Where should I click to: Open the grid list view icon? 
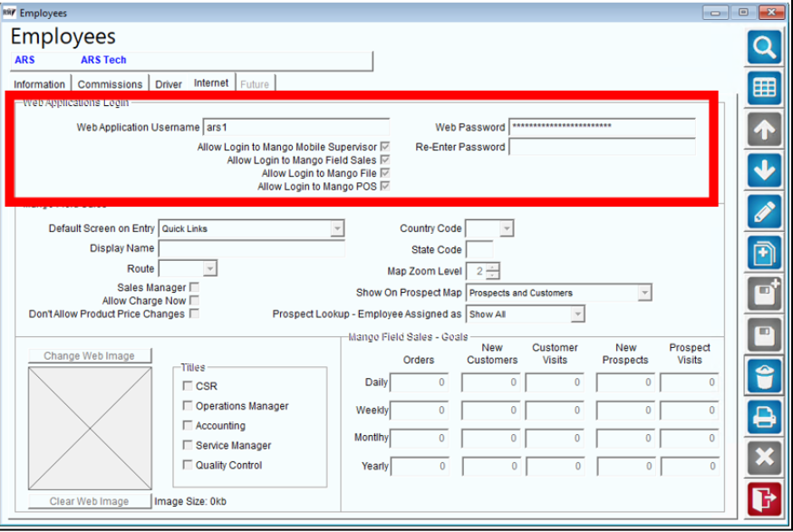pyautogui.click(x=764, y=88)
